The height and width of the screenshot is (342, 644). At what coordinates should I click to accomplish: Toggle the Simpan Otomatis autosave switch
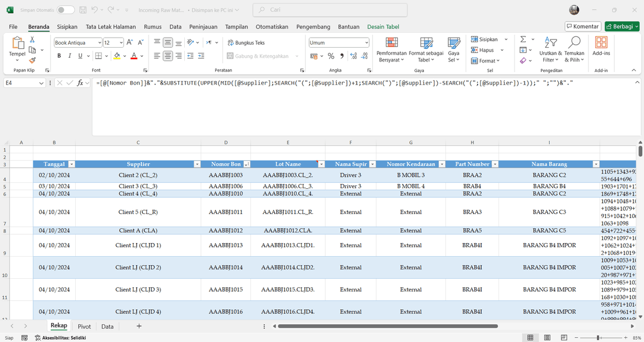coord(66,10)
